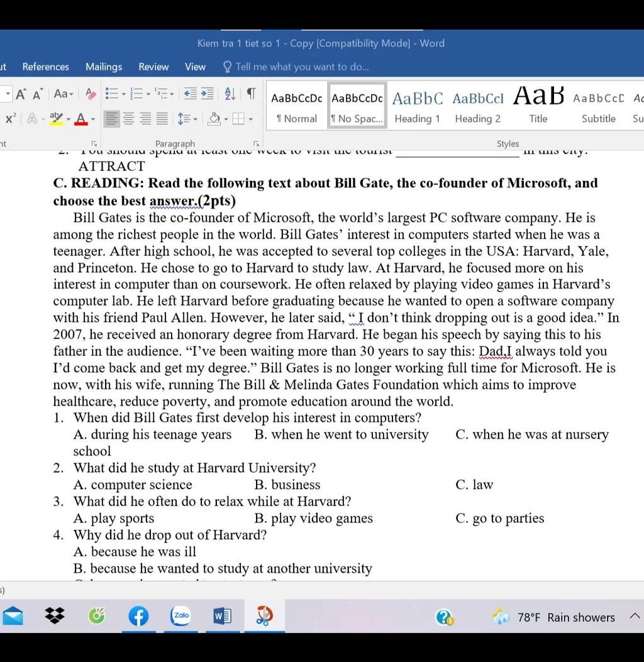The image size is (644, 662).
Task: Open Facebook on the taskbar
Action: coord(138,616)
